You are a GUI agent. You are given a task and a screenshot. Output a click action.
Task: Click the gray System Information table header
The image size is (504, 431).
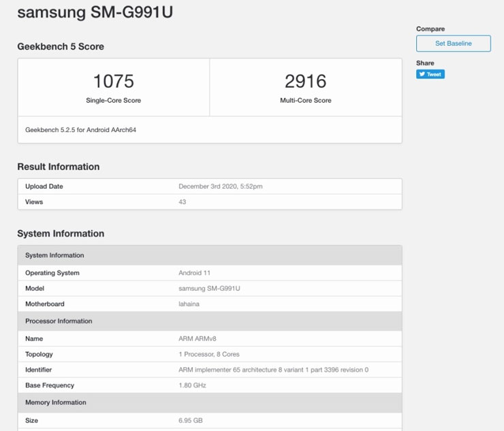[210, 255]
